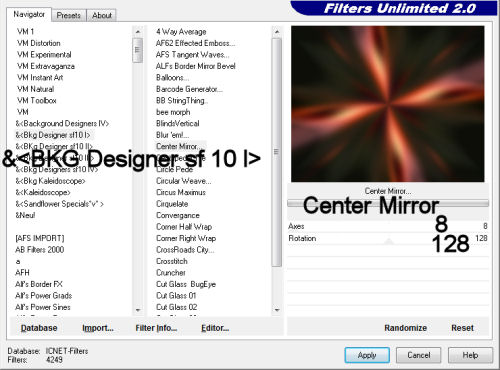Image resolution: width=500 pixels, height=370 pixels.
Task: Open the About tab
Action: pyautogui.click(x=102, y=15)
